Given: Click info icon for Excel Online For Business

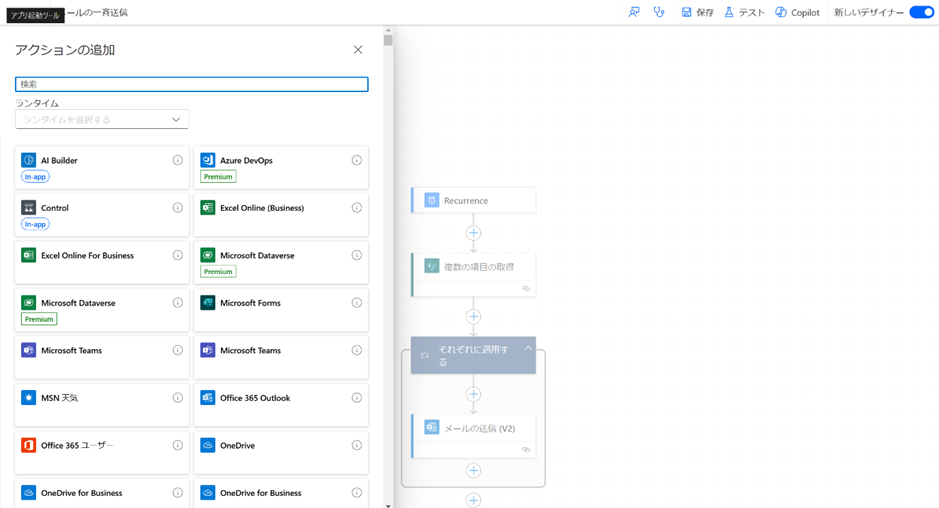Looking at the screenshot, I should pos(178,255).
